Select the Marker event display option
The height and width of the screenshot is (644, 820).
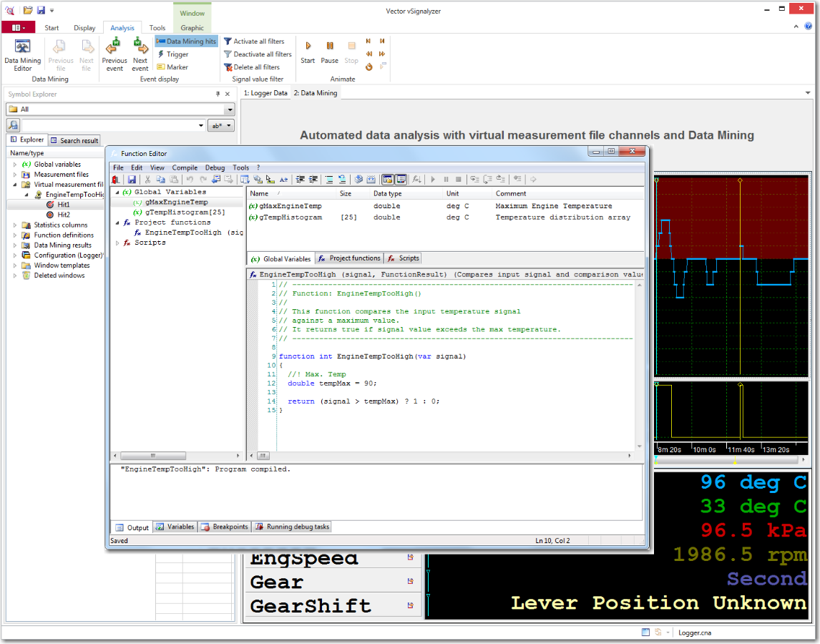(x=172, y=67)
